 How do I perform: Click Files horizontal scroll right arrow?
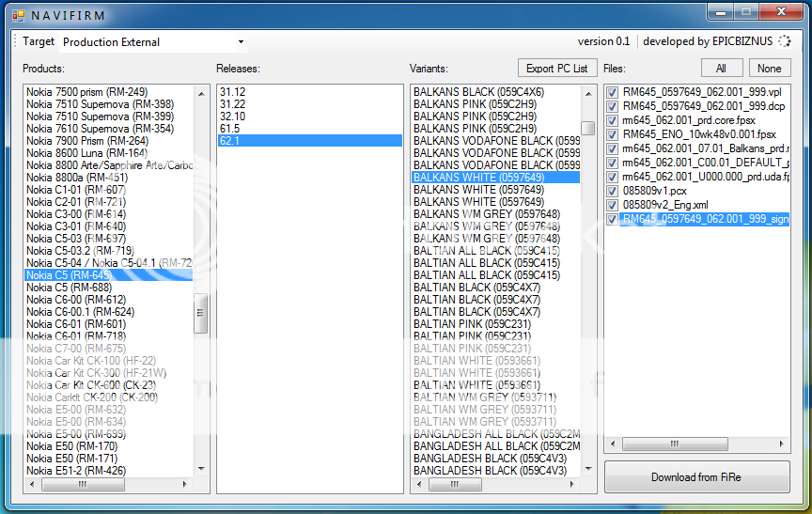point(782,444)
